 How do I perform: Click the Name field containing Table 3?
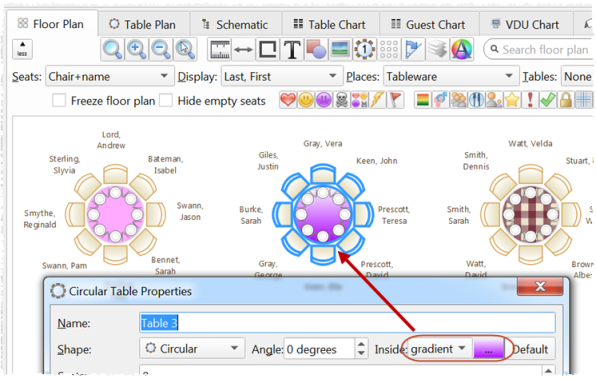(347, 323)
